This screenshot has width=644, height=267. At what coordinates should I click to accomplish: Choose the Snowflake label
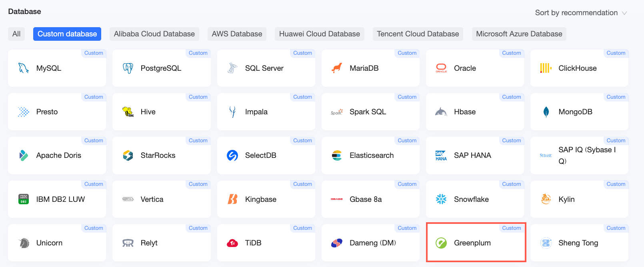pyautogui.click(x=471, y=199)
